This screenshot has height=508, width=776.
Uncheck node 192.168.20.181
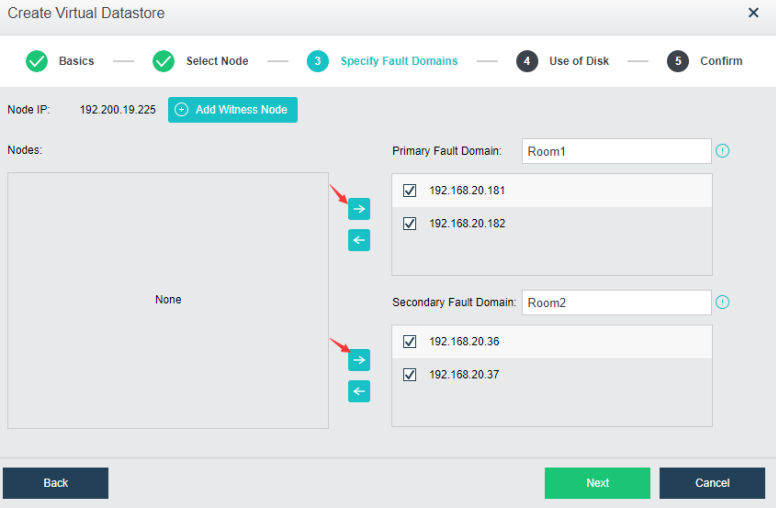(410, 190)
